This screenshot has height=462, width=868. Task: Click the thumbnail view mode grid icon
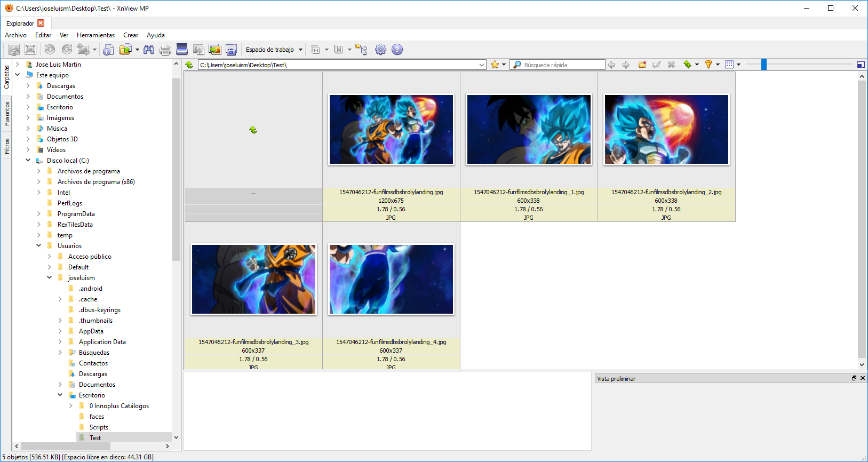point(729,65)
